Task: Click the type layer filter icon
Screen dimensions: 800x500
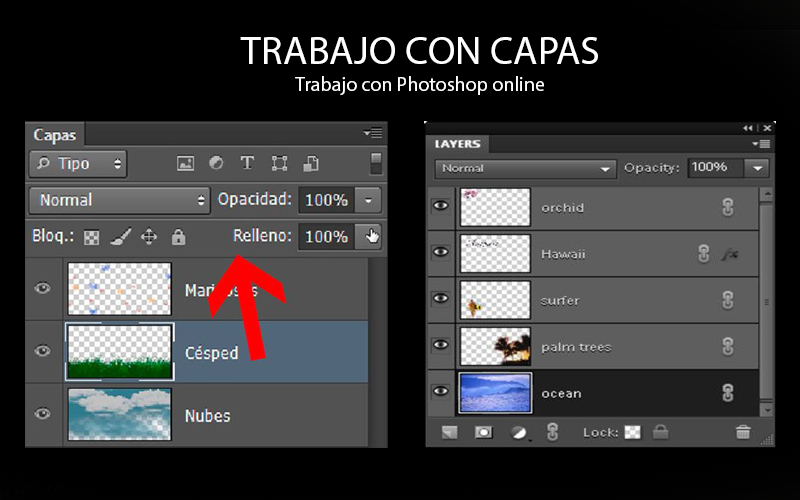Action: tap(247, 163)
